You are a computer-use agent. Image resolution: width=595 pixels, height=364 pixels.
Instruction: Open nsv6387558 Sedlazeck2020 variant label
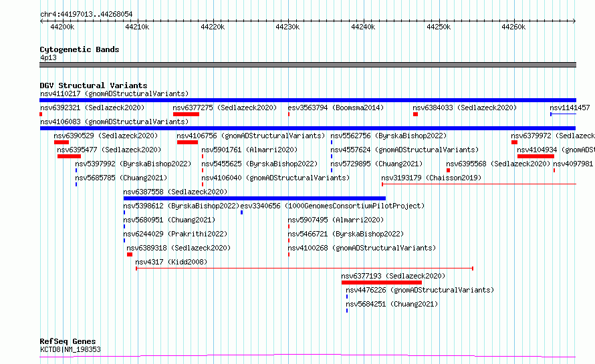pyautogui.click(x=175, y=192)
